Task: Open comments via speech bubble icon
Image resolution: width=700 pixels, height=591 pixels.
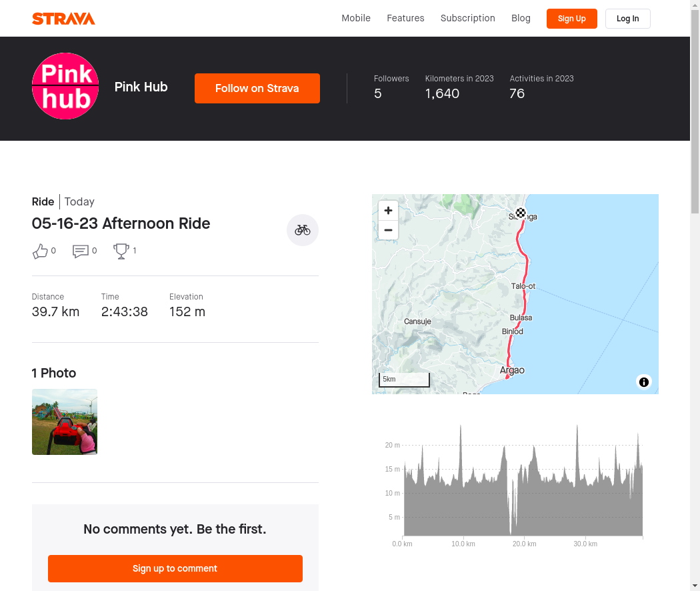Action: [x=81, y=251]
